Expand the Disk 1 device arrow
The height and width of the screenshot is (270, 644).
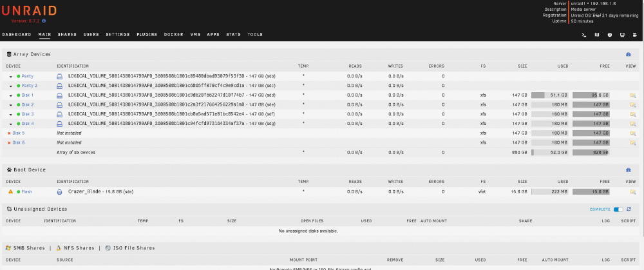11,95
